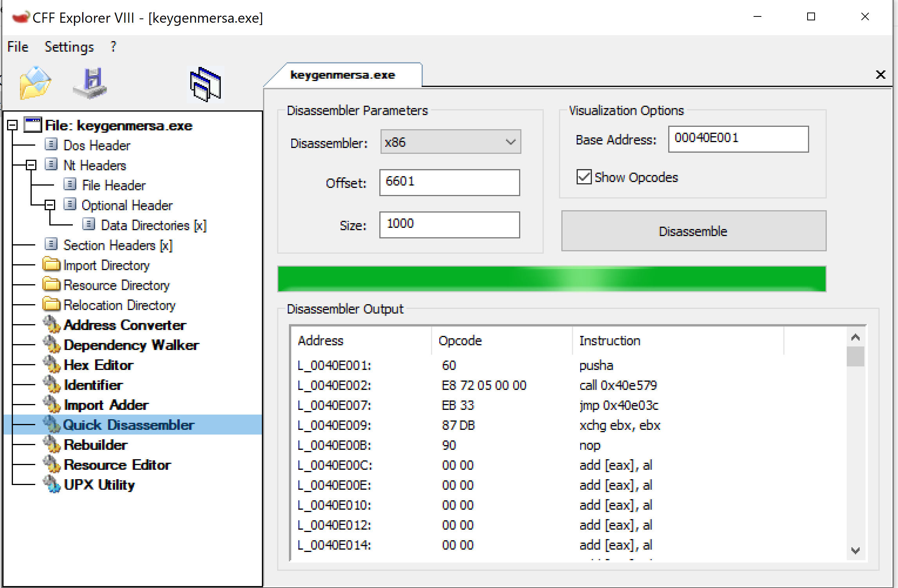Click the Dependency Walker tool icon
The height and width of the screenshot is (588, 898).
52,344
